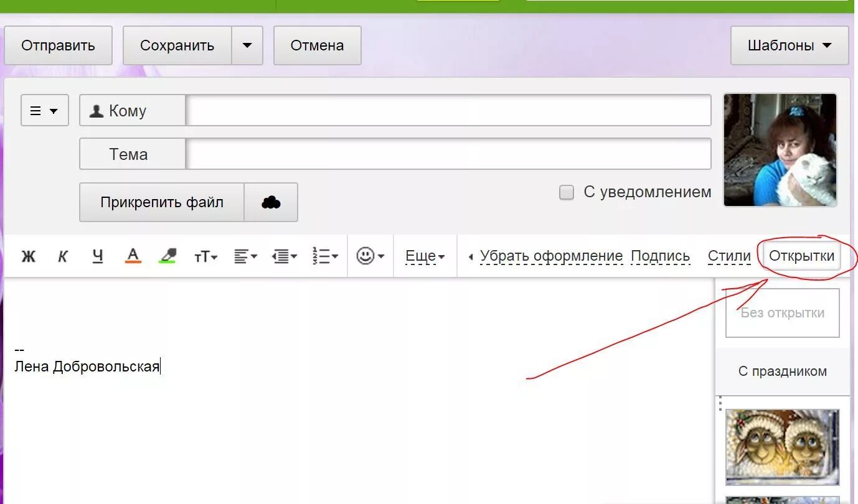Focus the Тема subject input field
The width and height of the screenshot is (858, 504).
pyautogui.click(x=448, y=154)
